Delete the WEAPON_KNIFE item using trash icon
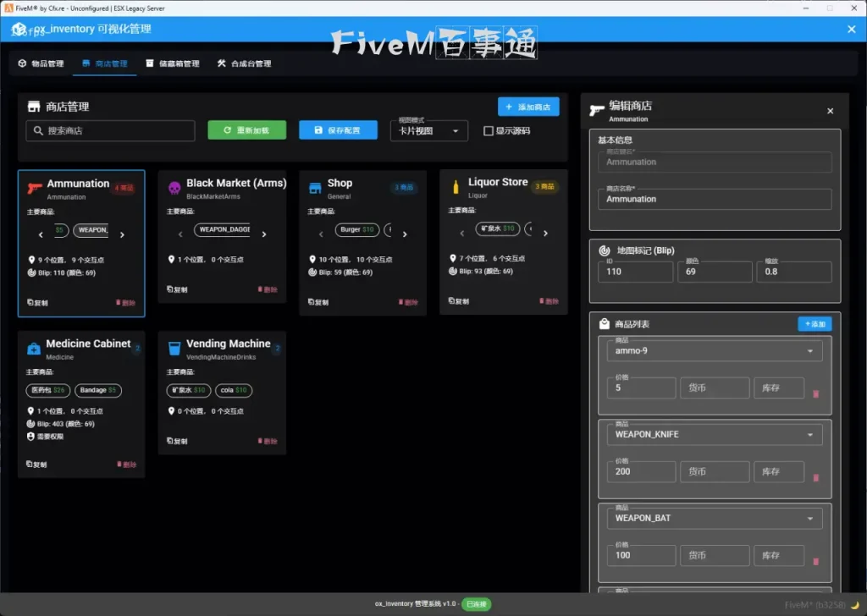Viewport: 867px width, 616px height. pos(815,477)
